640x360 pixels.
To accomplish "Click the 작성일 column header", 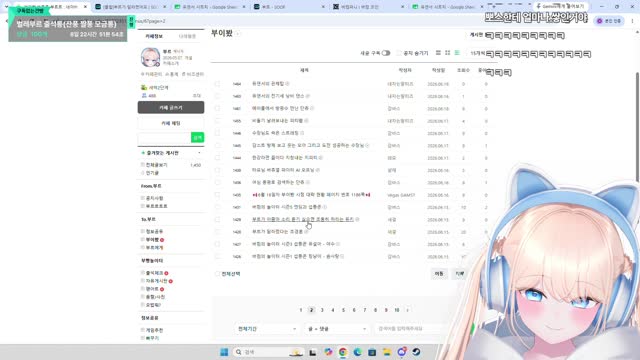I will (x=438, y=71).
